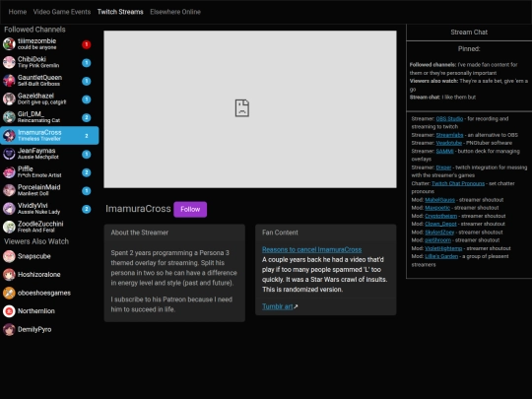Click the 'Followed Channels' heading
532x399 pixels.
[x=34, y=30]
